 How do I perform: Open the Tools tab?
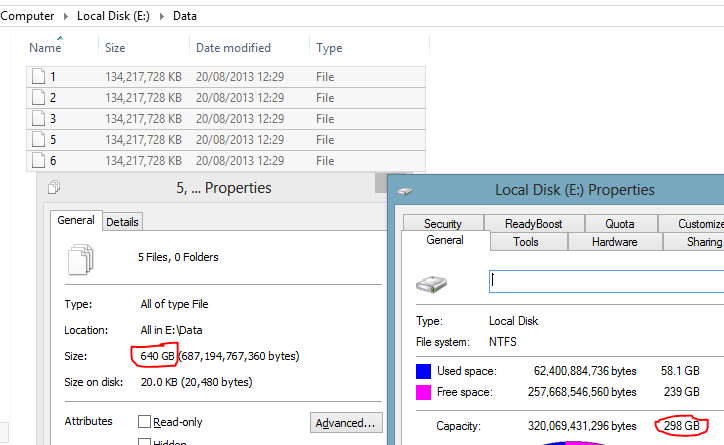pos(526,242)
